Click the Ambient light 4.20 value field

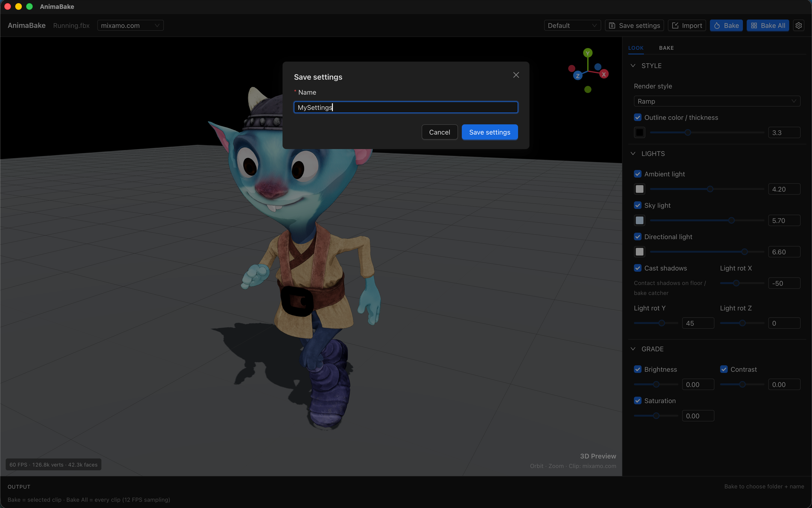click(x=784, y=189)
